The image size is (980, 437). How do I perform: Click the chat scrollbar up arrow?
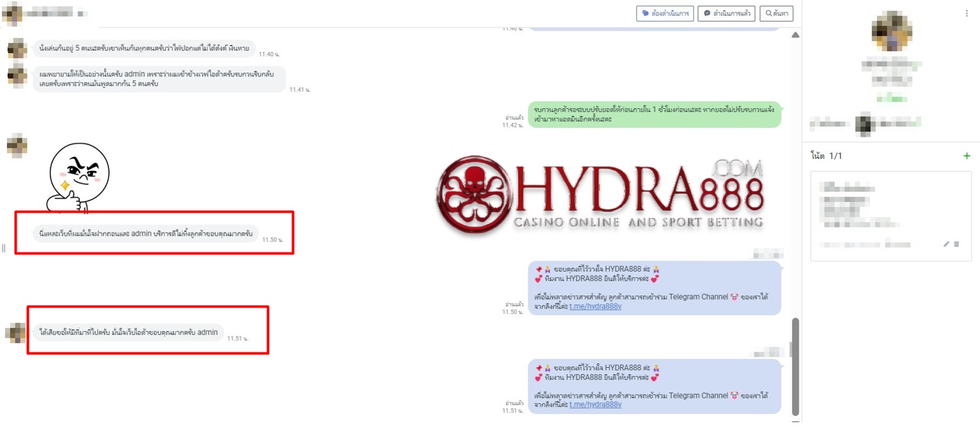coord(796,35)
